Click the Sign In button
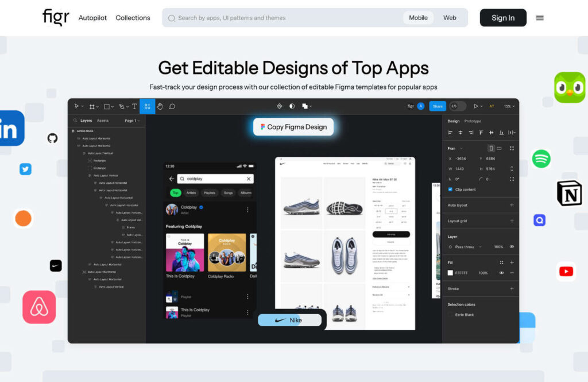This screenshot has width=588, height=382. pyautogui.click(x=503, y=18)
